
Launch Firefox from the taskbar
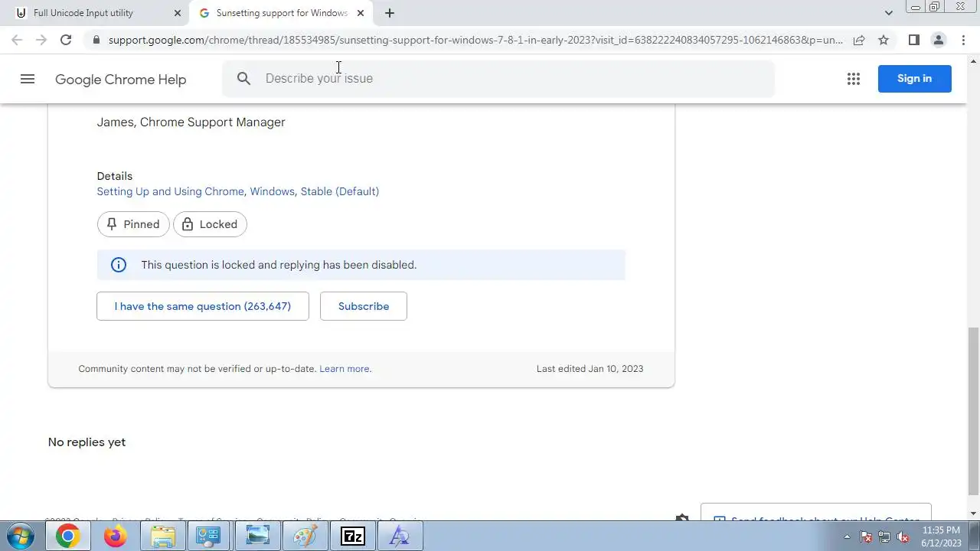115,536
